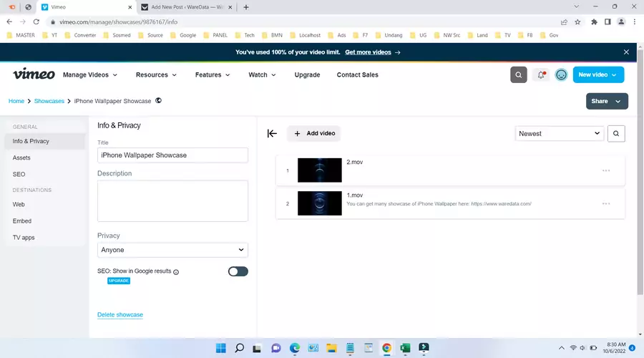
Task: Expand the Watch menu
Action: coord(262,74)
